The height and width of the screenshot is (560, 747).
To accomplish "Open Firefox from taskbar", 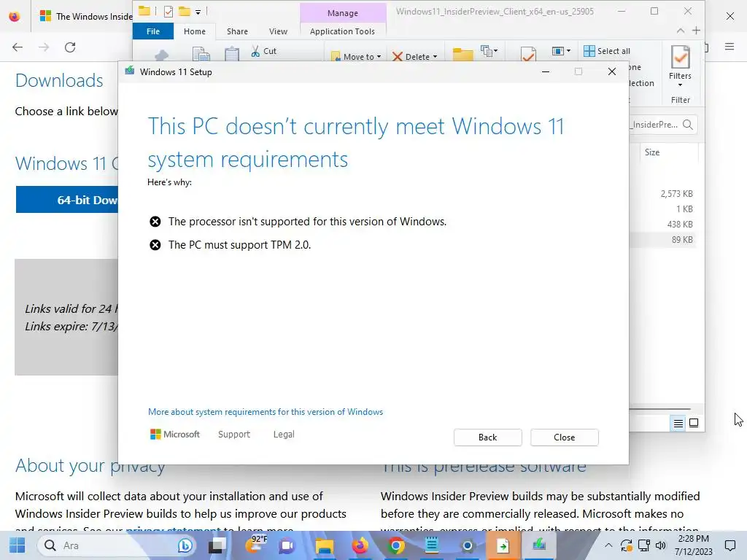I will (x=360, y=545).
